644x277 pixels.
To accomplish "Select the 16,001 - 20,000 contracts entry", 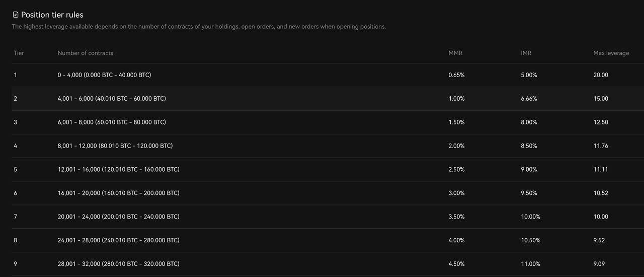I will point(118,193).
